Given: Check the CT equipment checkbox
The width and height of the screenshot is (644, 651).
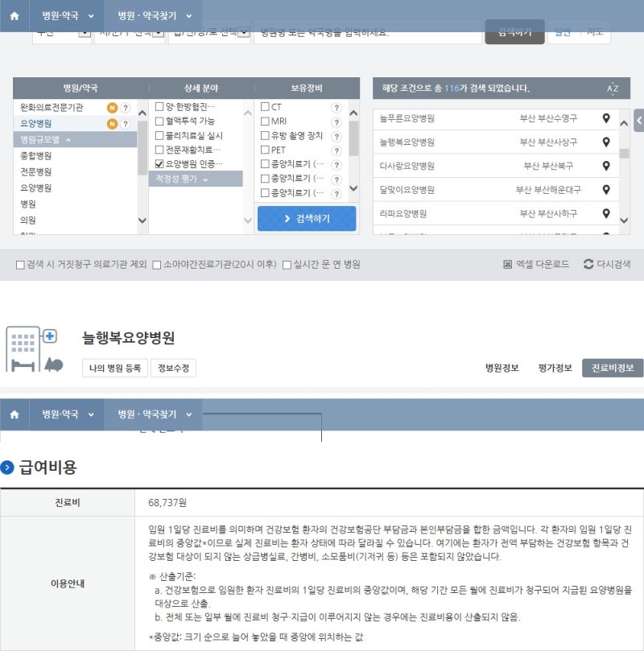Looking at the screenshot, I should tap(265, 107).
